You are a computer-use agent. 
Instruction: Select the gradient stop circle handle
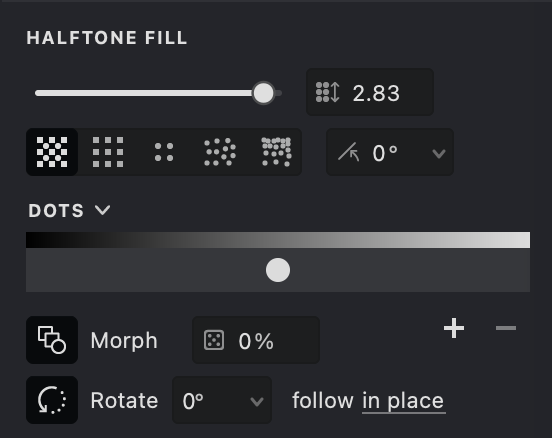pyautogui.click(x=278, y=270)
